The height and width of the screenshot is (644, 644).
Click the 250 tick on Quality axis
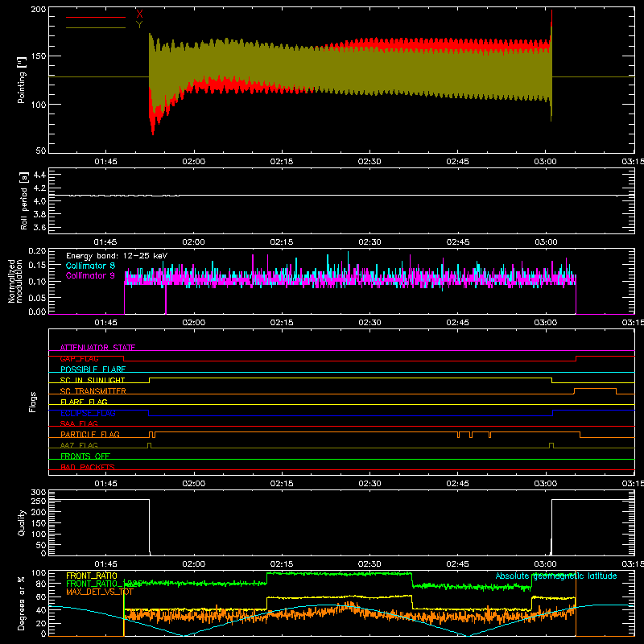point(39,501)
